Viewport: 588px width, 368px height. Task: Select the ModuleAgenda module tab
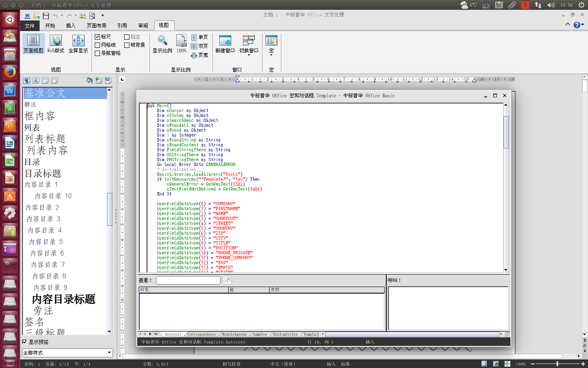point(234,334)
